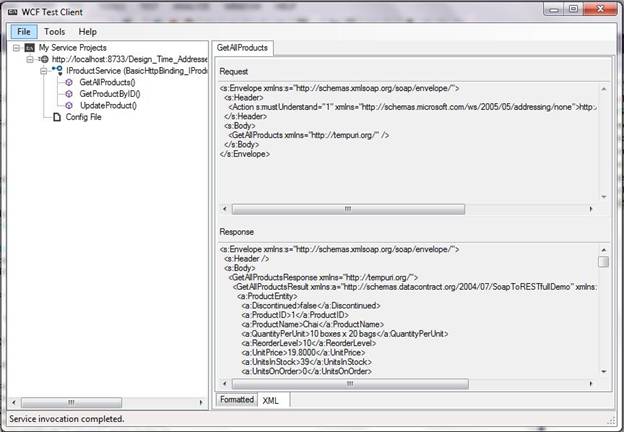Screen dimensions: 624x432
Task: Click the Response pane horizontal scrollbar thumb
Action: pos(350,384)
